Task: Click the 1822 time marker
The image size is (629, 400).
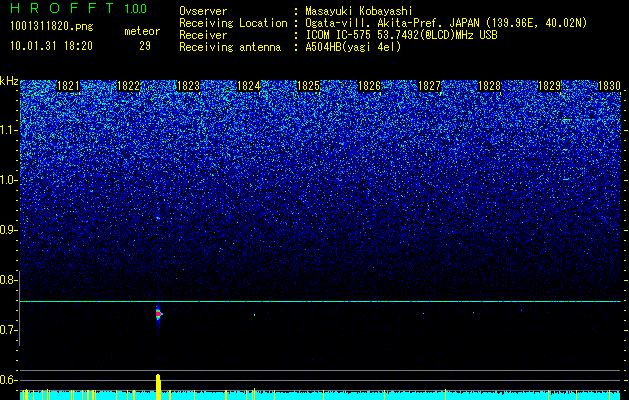Action: (x=128, y=86)
